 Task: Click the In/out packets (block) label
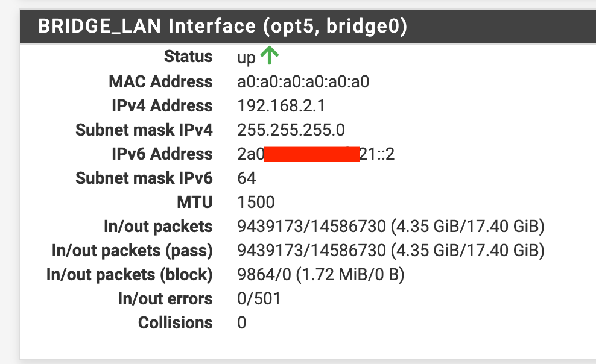tap(130, 274)
